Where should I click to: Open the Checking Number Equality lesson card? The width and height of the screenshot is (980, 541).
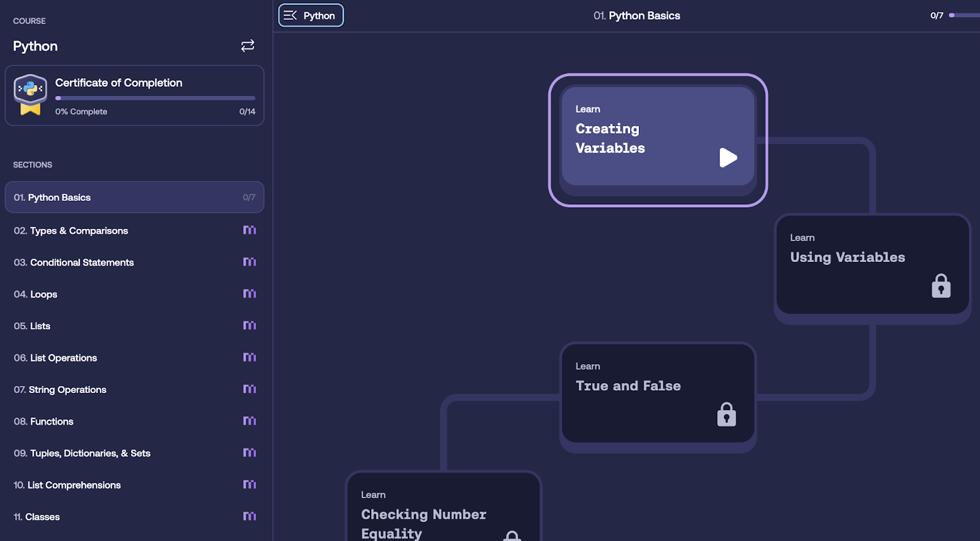coord(443,507)
